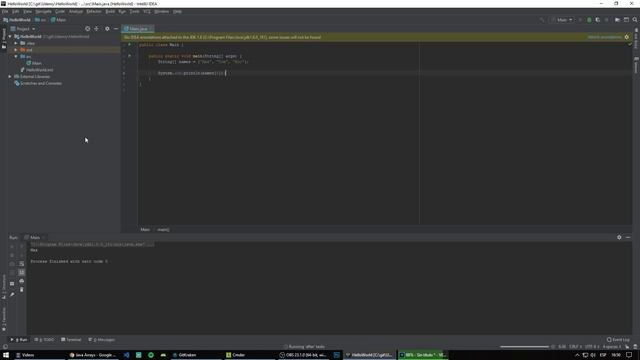Viewport: 640px width, 360px height.
Task: Hide the Project tool window
Action: pos(116,29)
